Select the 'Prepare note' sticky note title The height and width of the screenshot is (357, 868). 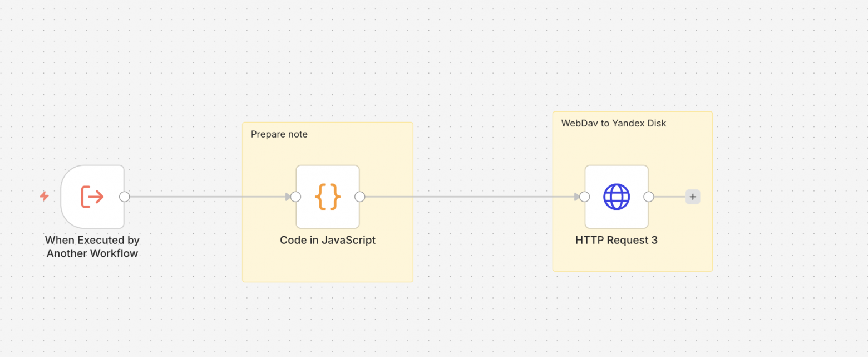[279, 134]
